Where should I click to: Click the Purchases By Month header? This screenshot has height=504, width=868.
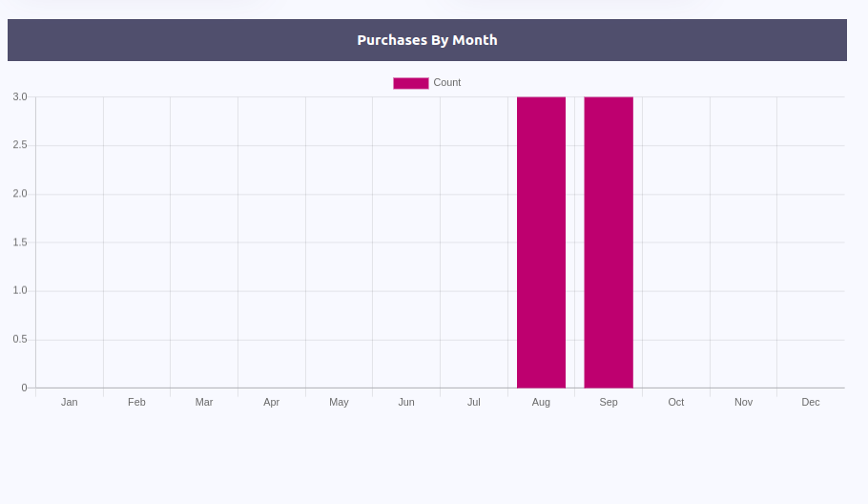pyautogui.click(x=427, y=40)
